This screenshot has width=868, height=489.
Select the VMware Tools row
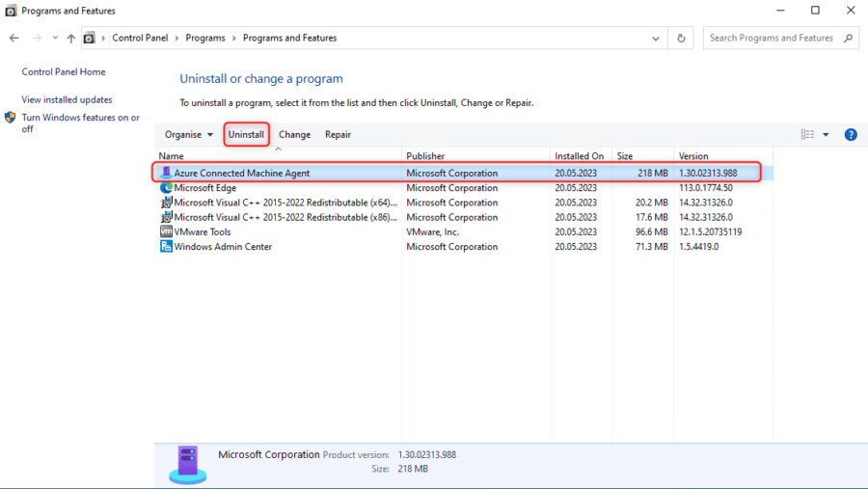pos(463,231)
